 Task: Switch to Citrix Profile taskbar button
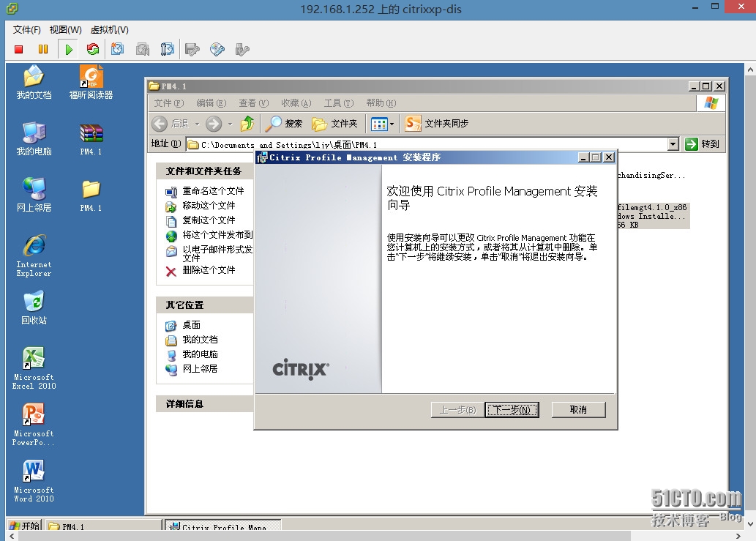tap(223, 526)
